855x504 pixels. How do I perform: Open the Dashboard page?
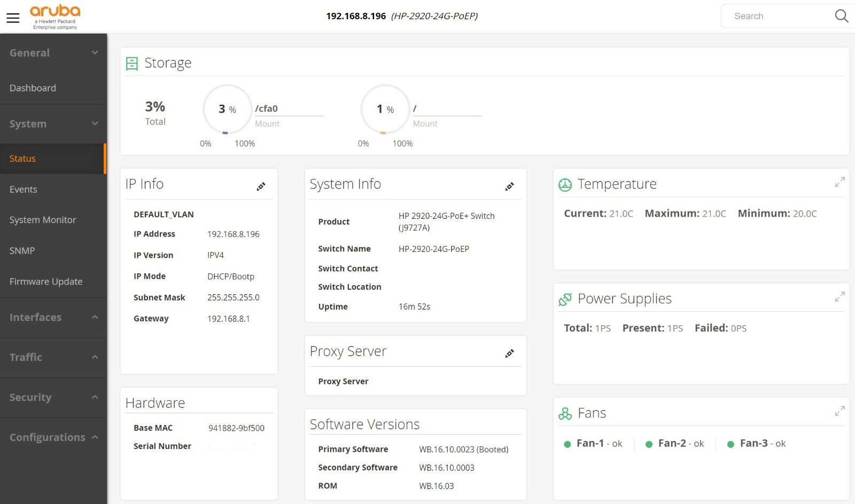point(33,88)
